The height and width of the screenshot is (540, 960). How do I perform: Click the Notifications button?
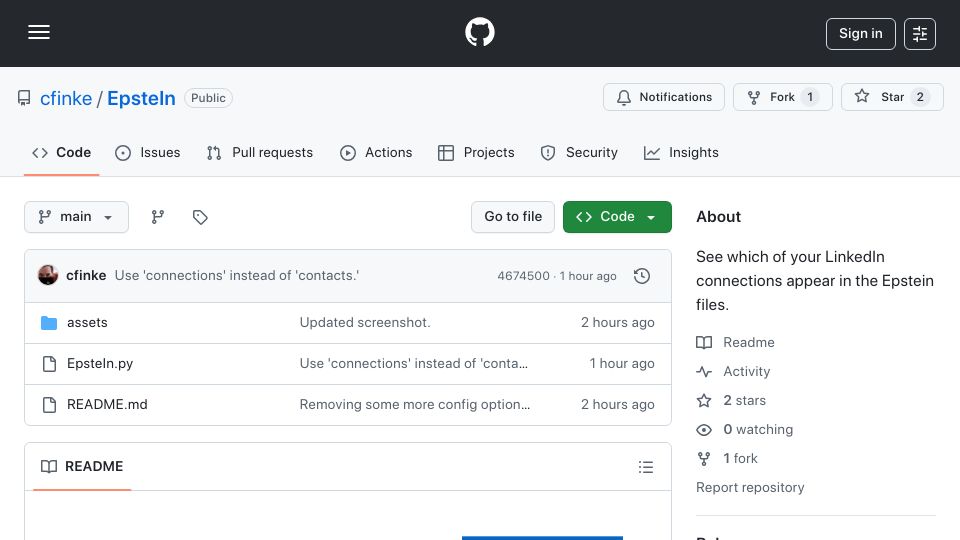click(664, 97)
